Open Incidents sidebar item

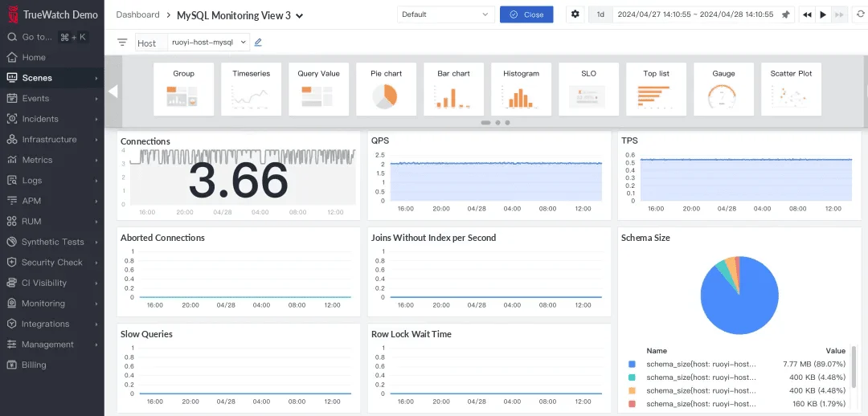point(52,119)
